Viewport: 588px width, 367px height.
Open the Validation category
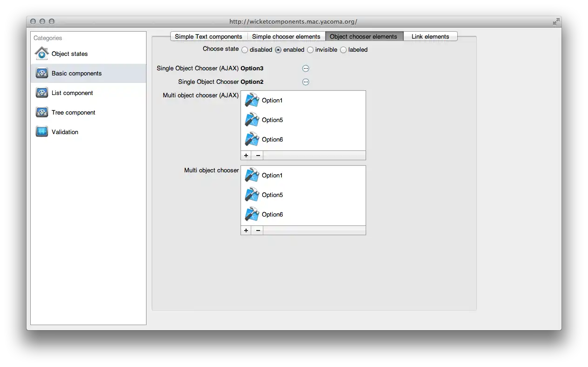[x=88, y=132]
